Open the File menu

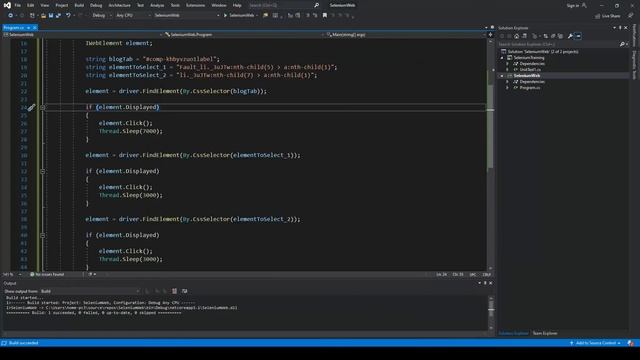point(18,5)
